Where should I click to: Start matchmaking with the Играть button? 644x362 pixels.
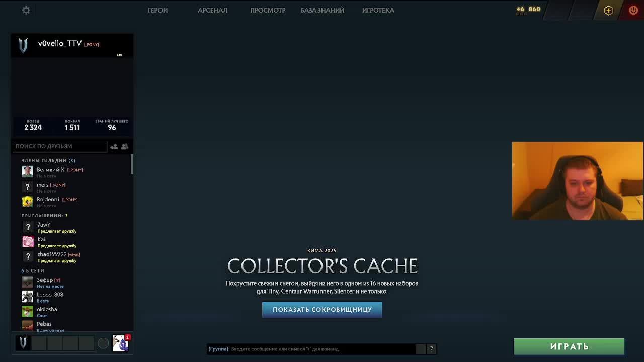(x=569, y=346)
